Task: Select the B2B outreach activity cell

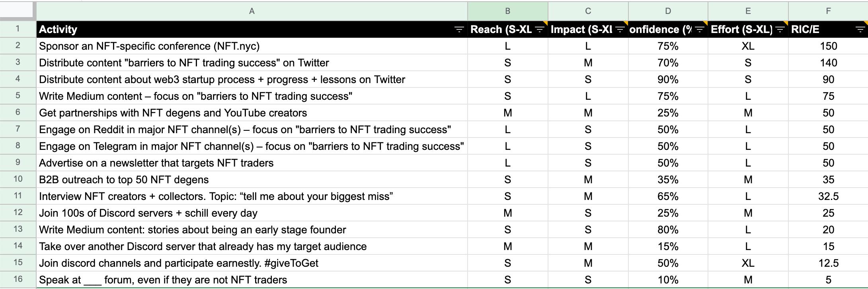Action: pos(252,180)
